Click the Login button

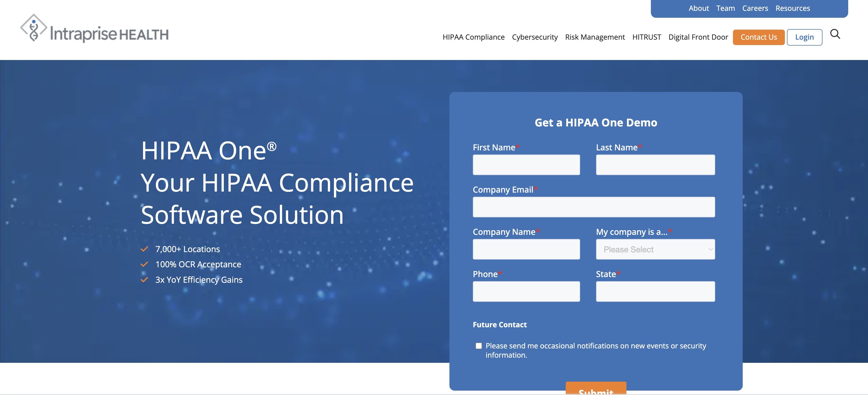point(804,37)
